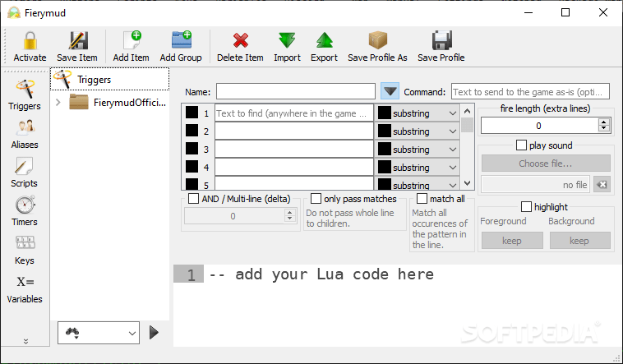This screenshot has width=623, height=364.
Task: Click the down-triangle button beside Name field
Action: click(x=390, y=91)
